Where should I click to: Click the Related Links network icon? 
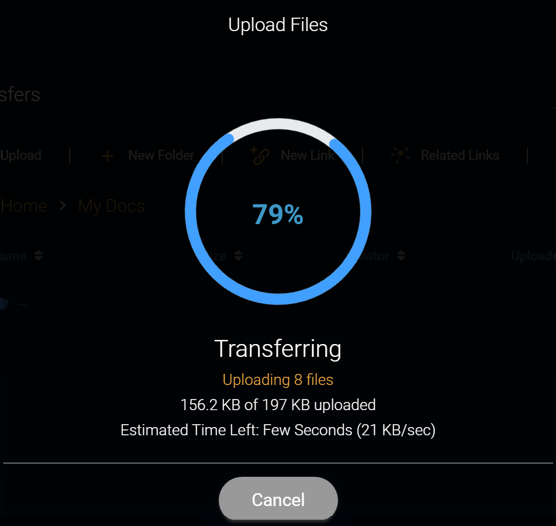pyautogui.click(x=400, y=155)
